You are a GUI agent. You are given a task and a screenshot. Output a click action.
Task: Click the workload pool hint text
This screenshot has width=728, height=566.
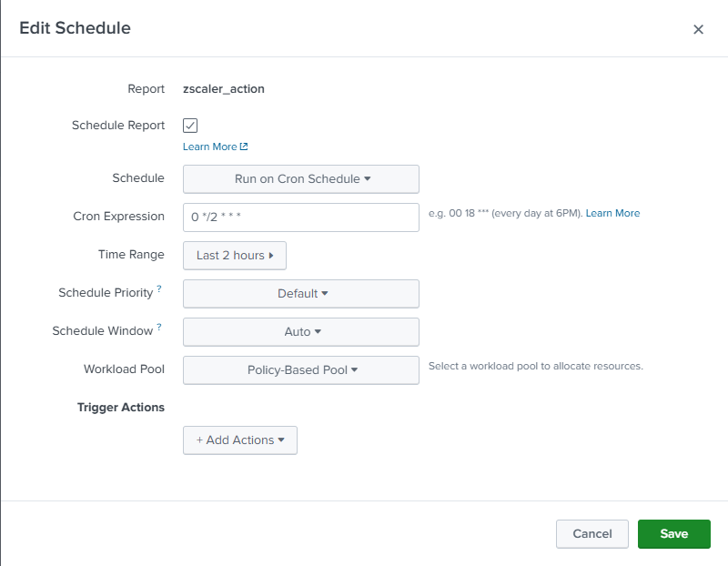536,366
